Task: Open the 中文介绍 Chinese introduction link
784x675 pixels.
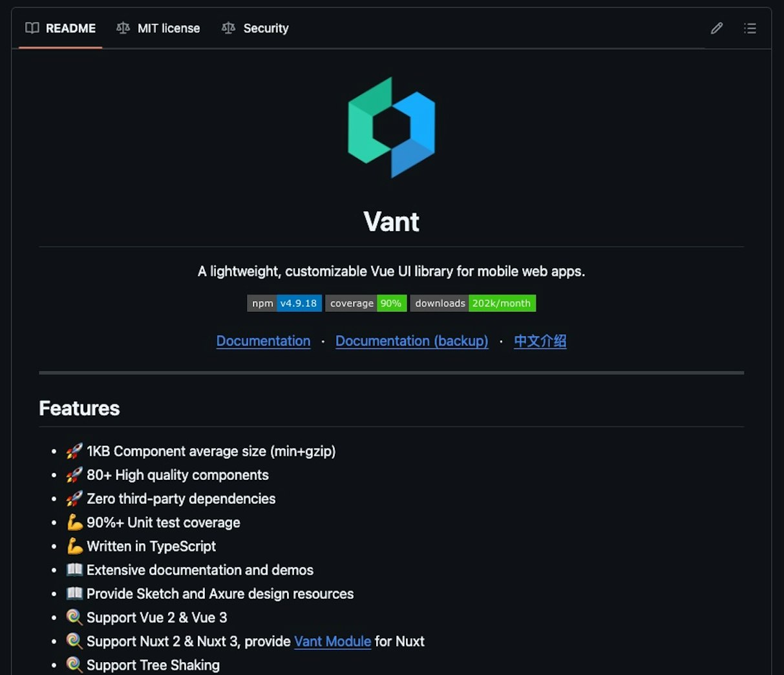Action: [540, 341]
